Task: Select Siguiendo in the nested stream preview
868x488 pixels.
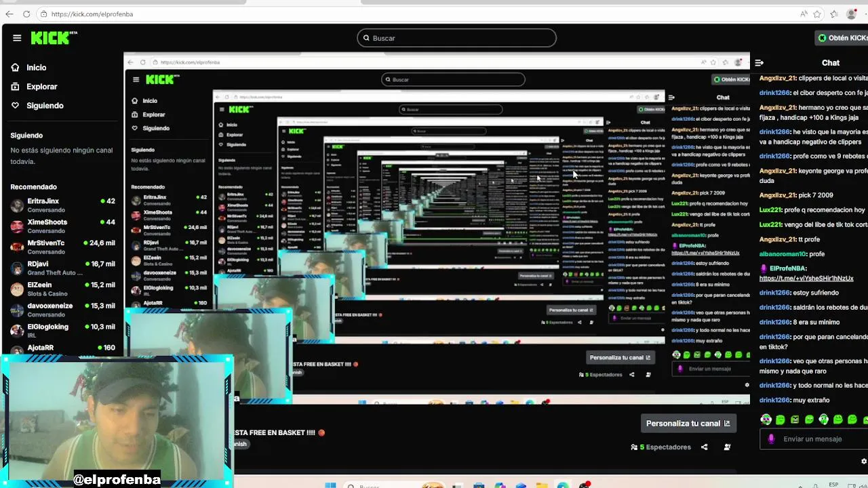Action: pos(151,128)
